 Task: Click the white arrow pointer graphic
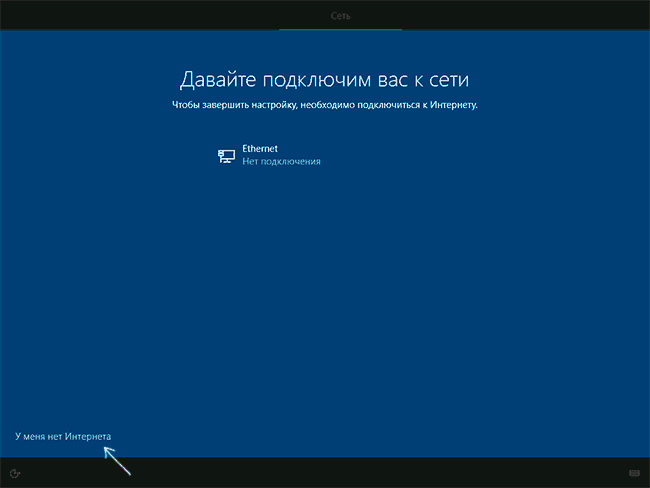(117, 460)
